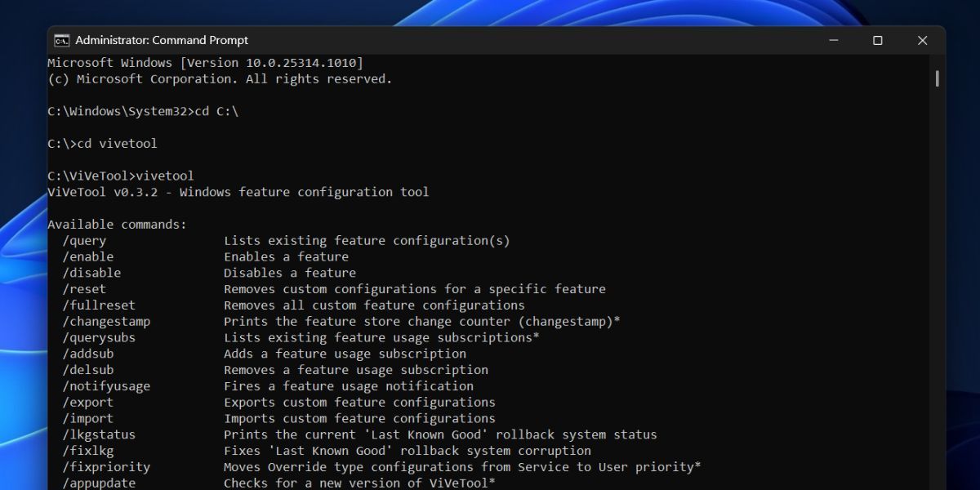Click the 'Administrator: Command Prompt' title text

coord(162,40)
